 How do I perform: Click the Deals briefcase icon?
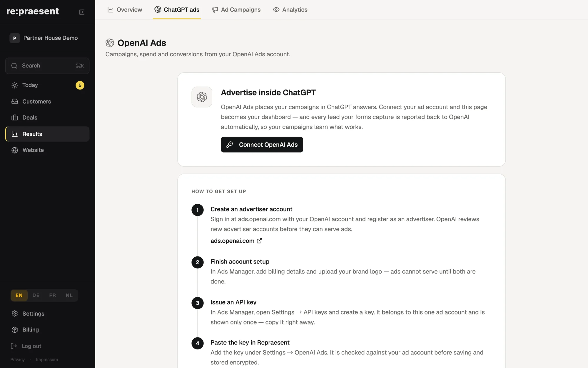point(15,118)
